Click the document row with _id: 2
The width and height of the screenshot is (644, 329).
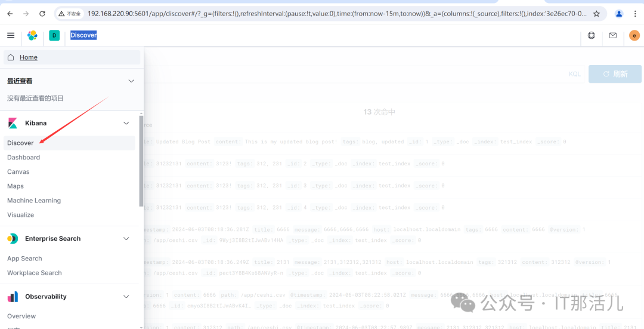[394, 164]
